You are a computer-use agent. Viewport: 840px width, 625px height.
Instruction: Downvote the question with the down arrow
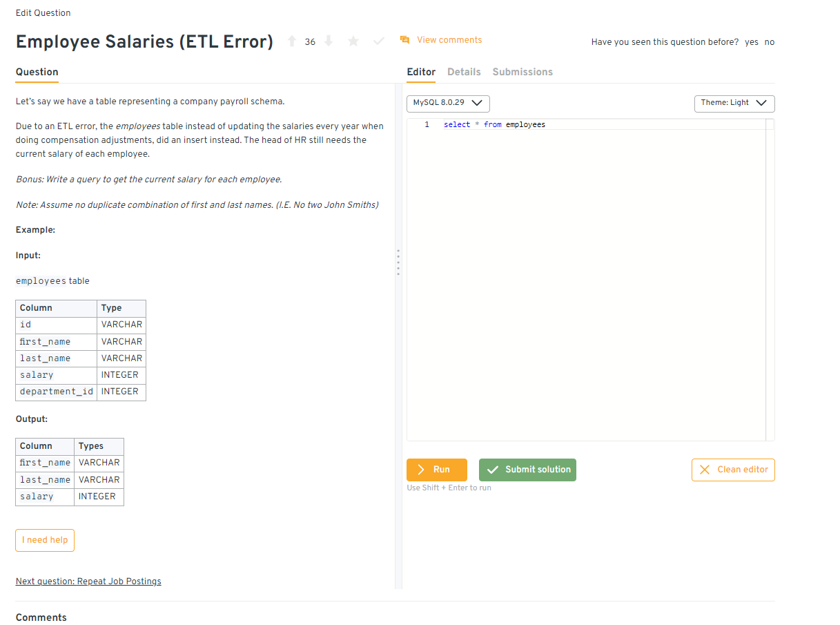pyautogui.click(x=329, y=41)
